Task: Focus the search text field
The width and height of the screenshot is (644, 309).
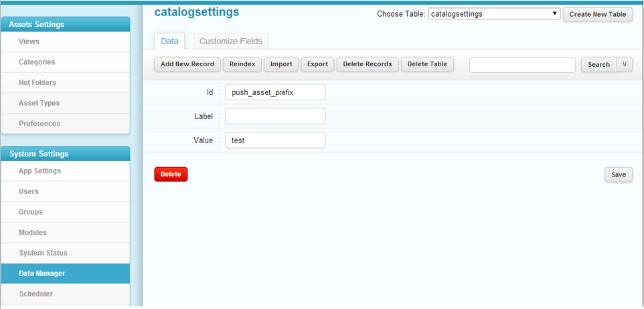Action: coord(522,65)
